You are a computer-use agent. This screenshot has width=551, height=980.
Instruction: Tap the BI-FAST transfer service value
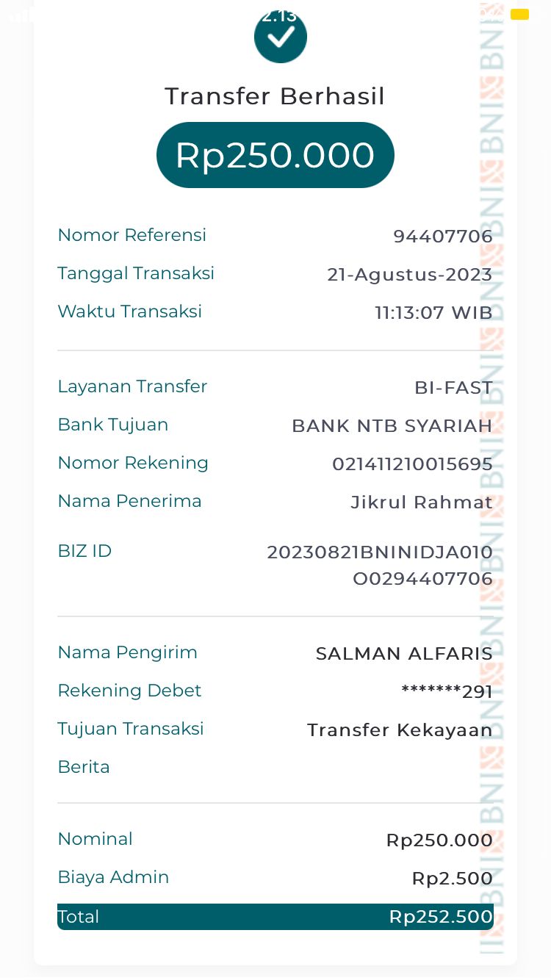453,387
